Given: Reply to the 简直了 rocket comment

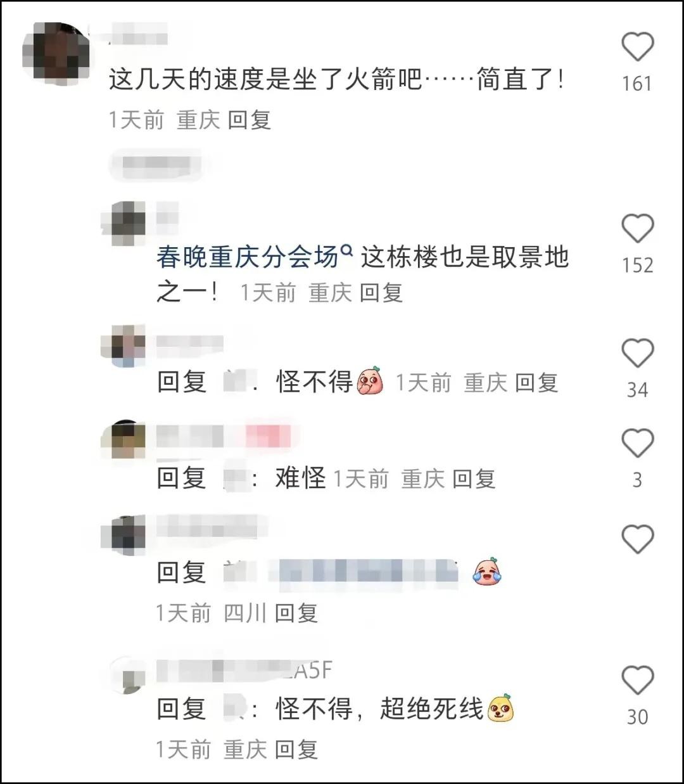Looking at the screenshot, I should tap(250, 119).
